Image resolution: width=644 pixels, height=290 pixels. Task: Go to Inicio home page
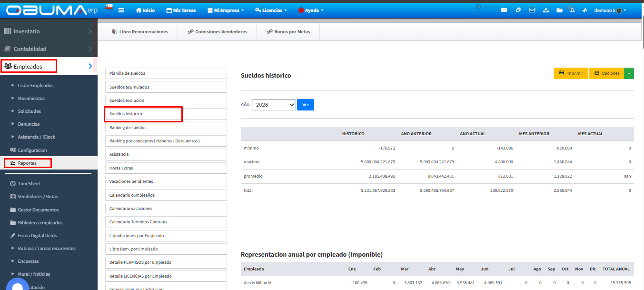(145, 10)
